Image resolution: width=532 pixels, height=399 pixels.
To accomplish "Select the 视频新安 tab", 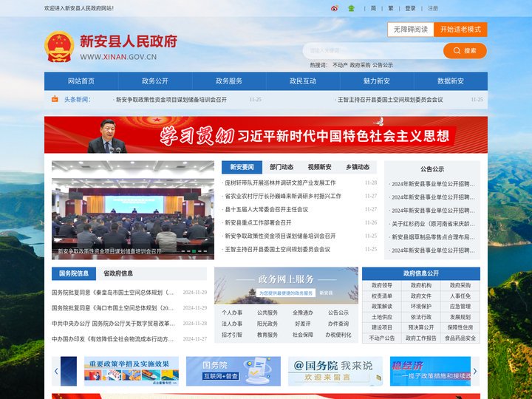I will click(319, 167).
